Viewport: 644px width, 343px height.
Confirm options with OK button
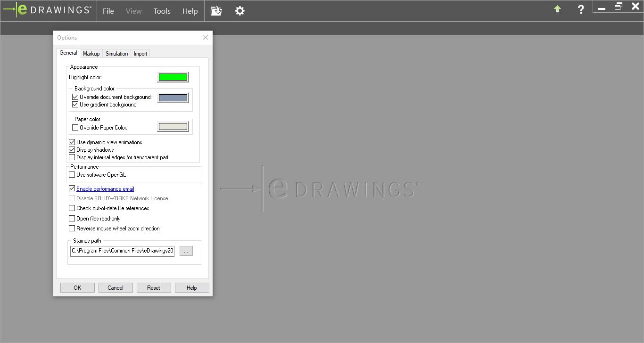tap(77, 288)
